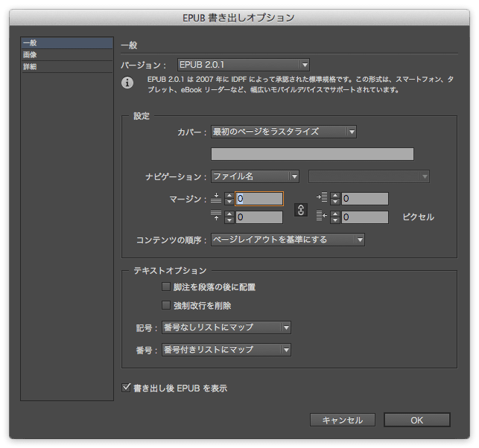479x448 pixels.
Task: Open the ナビゲーション ファイル名 dropdown
Action: [255, 176]
